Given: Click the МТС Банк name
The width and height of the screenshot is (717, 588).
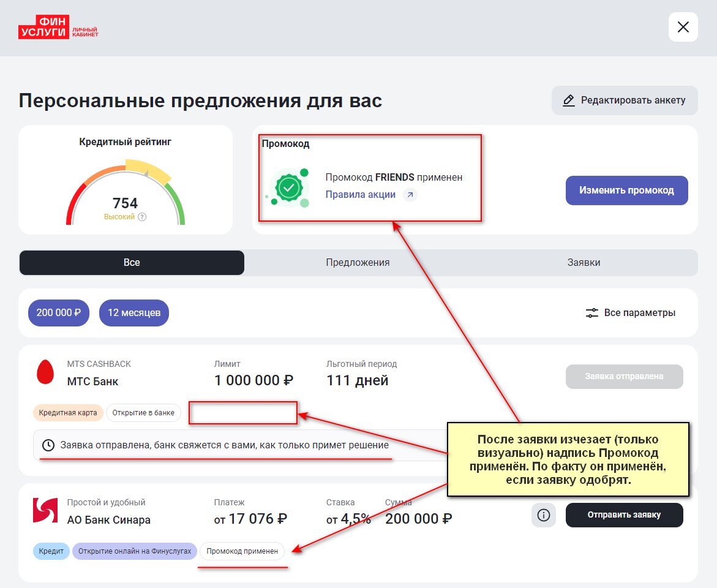Looking at the screenshot, I should tap(93, 382).
